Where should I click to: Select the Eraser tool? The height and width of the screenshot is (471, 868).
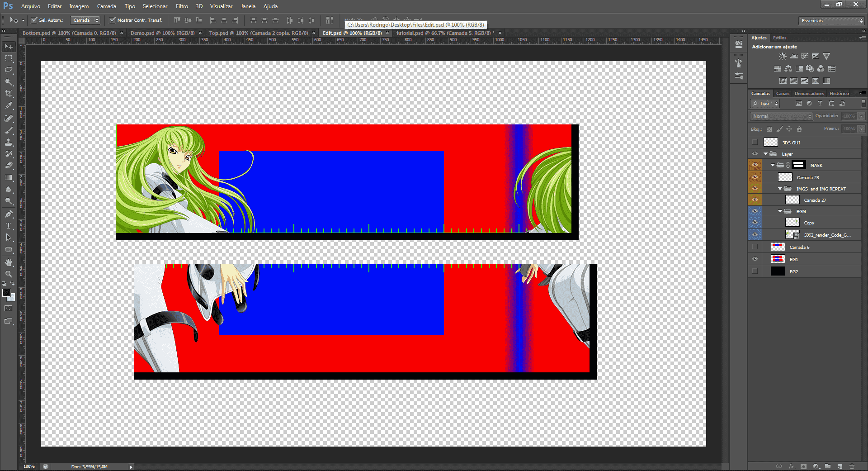click(9, 166)
